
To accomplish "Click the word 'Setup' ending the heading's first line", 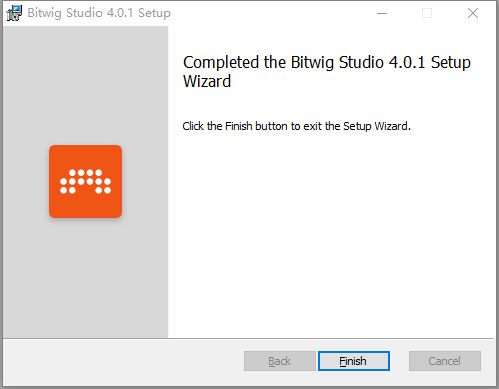I will click(x=451, y=62).
